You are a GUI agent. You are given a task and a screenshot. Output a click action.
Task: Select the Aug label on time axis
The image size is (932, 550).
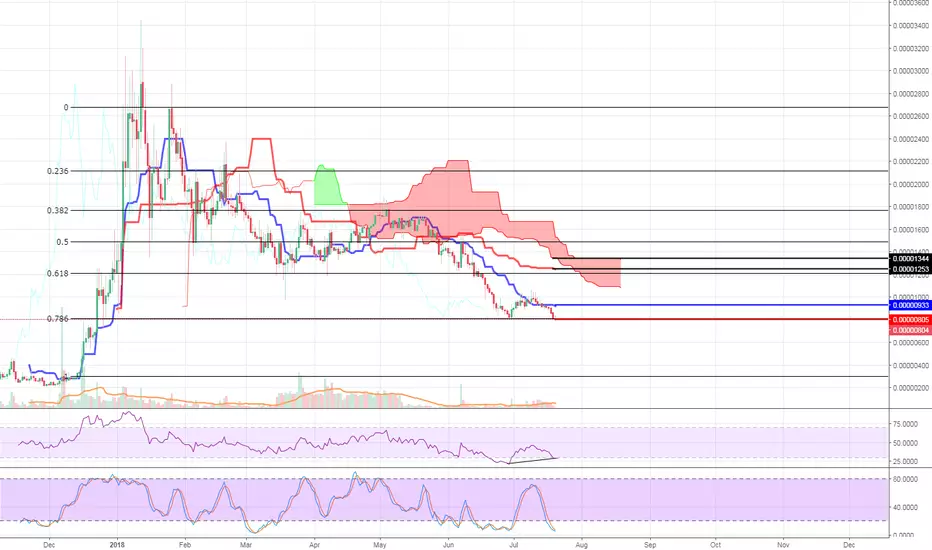581,545
